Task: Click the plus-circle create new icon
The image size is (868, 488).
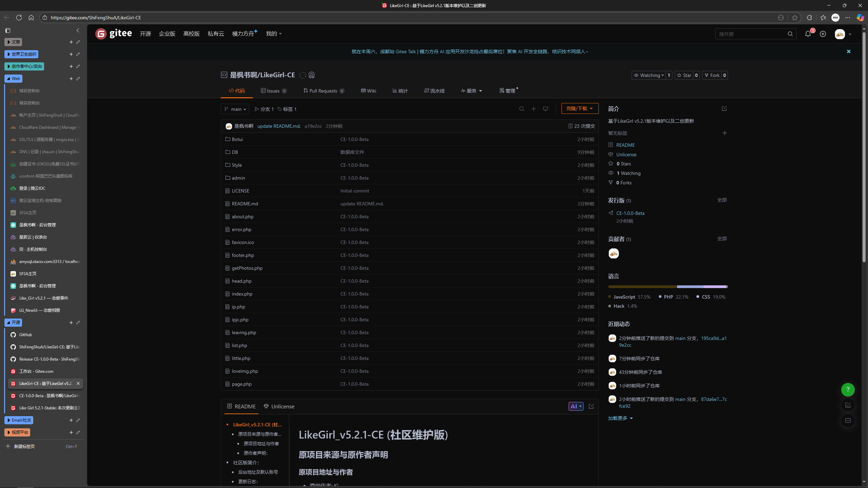Action: click(x=823, y=34)
